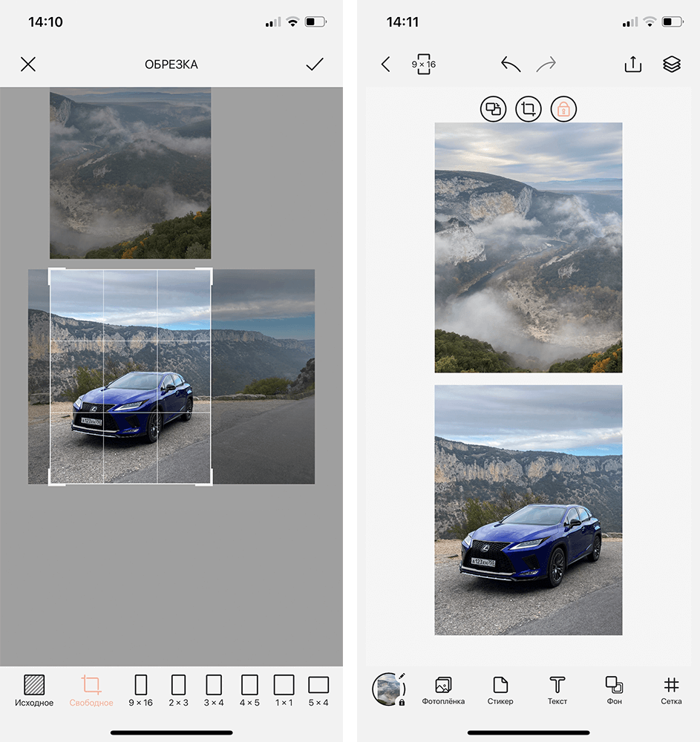
Task: Cancel cropping with the X icon
Action: 28,65
